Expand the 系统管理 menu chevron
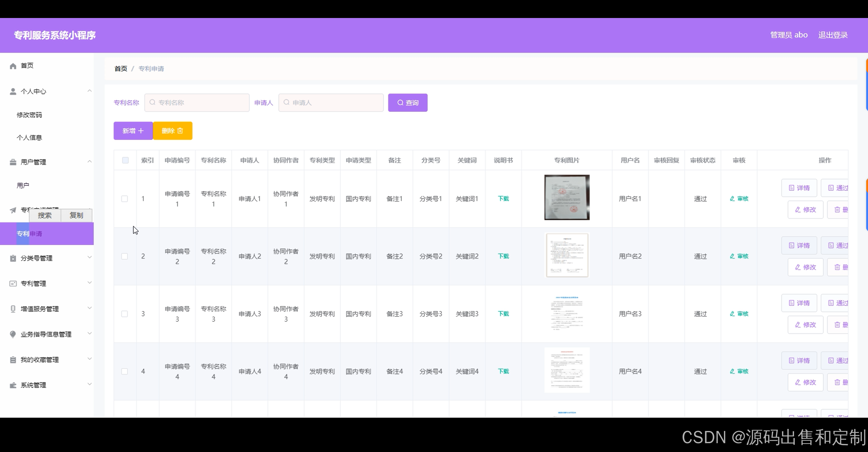The image size is (868, 452). pyautogui.click(x=90, y=384)
